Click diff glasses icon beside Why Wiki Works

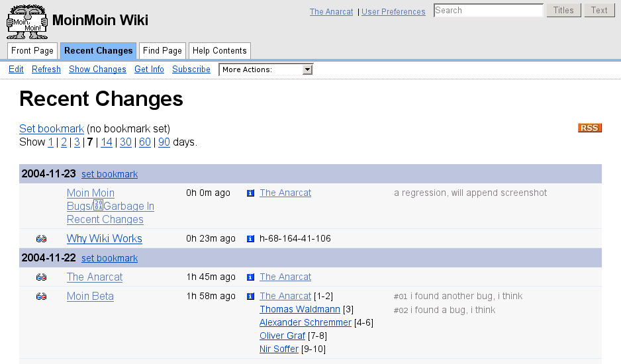pos(41,239)
